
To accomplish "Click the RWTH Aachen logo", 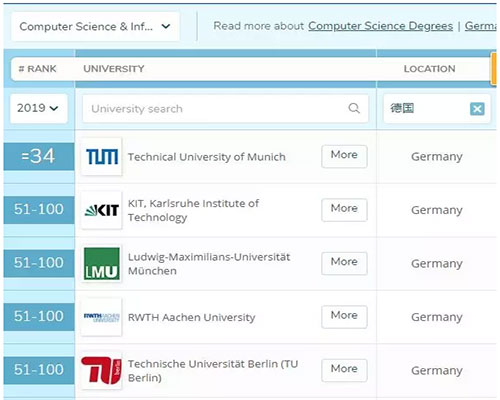I will [102, 317].
